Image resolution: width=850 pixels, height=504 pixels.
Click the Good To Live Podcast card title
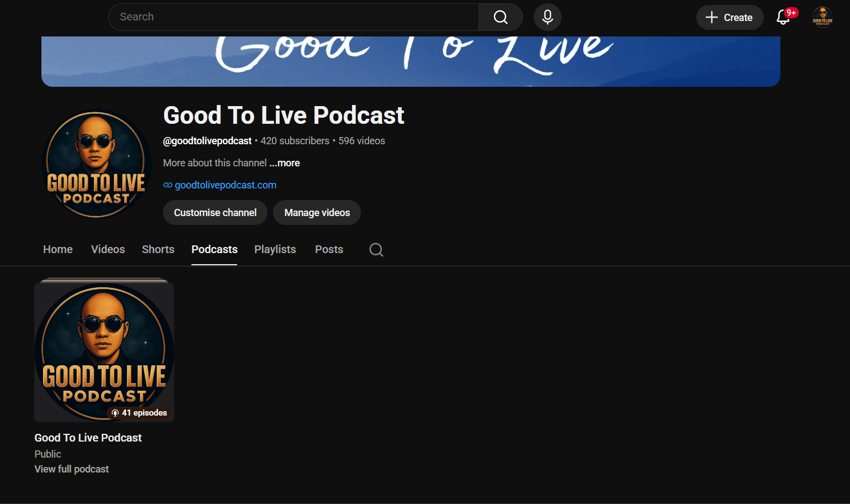(x=88, y=438)
